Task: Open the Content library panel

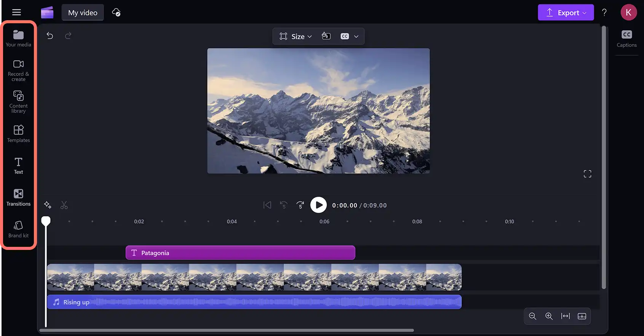Action: pos(18,102)
